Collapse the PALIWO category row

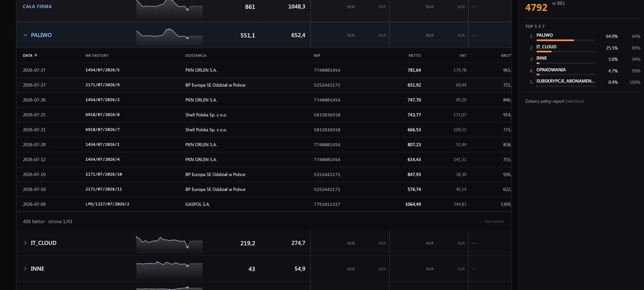pos(25,35)
